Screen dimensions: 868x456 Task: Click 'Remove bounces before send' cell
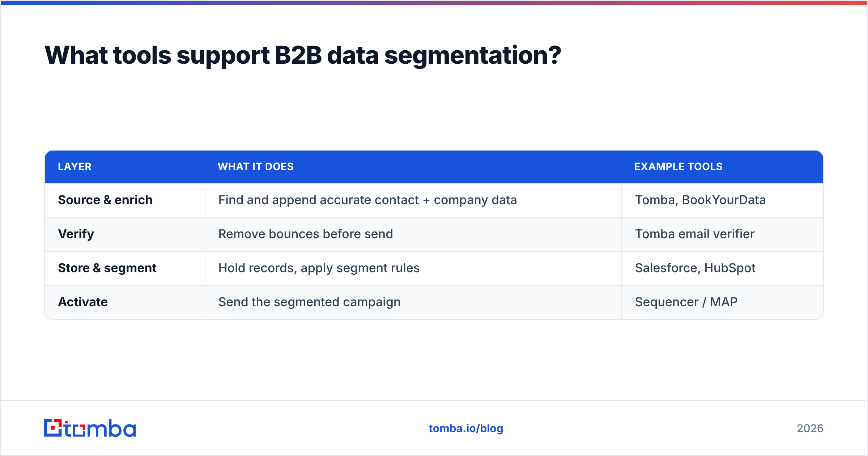click(x=413, y=234)
